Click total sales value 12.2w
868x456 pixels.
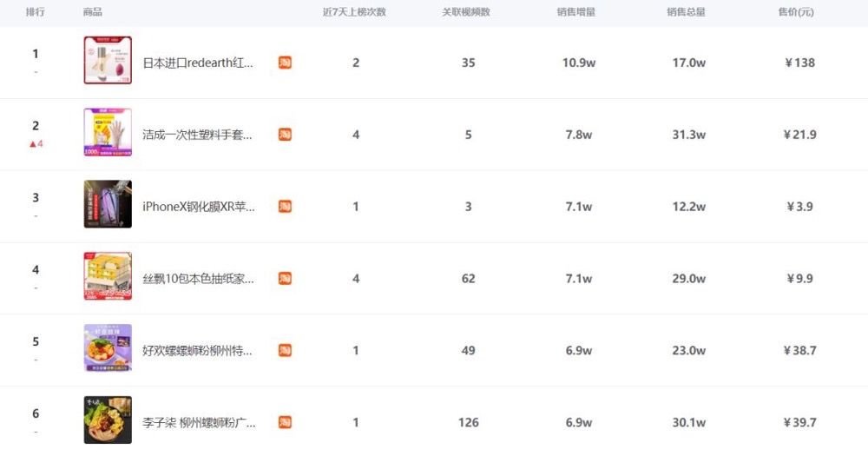coord(689,207)
